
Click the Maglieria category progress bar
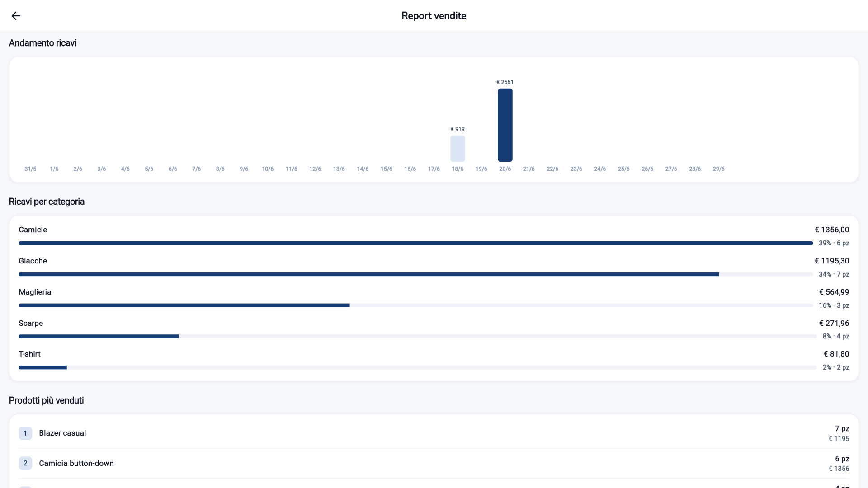pos(416,305)
